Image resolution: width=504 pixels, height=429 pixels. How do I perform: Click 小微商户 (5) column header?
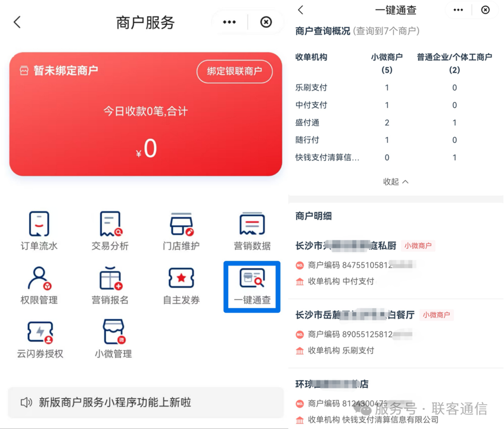pyautogui.click(x=387, y=63)
